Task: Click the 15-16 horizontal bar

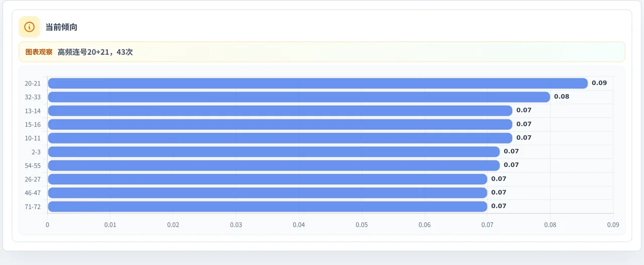Action: pos(280,124)
